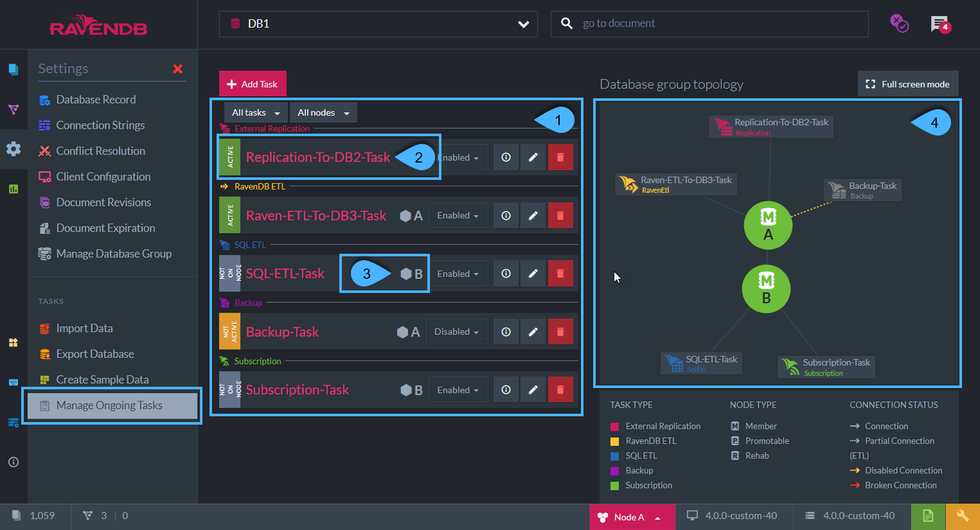Click the Add Task button
The height and width of the screenshot is (530, 980).
[253, 84]
